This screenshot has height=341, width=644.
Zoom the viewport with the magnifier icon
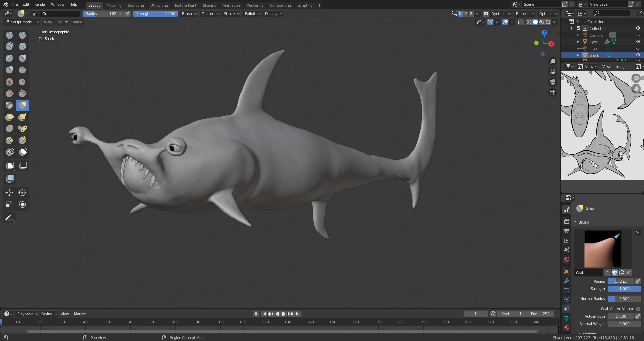click(553, 61)
